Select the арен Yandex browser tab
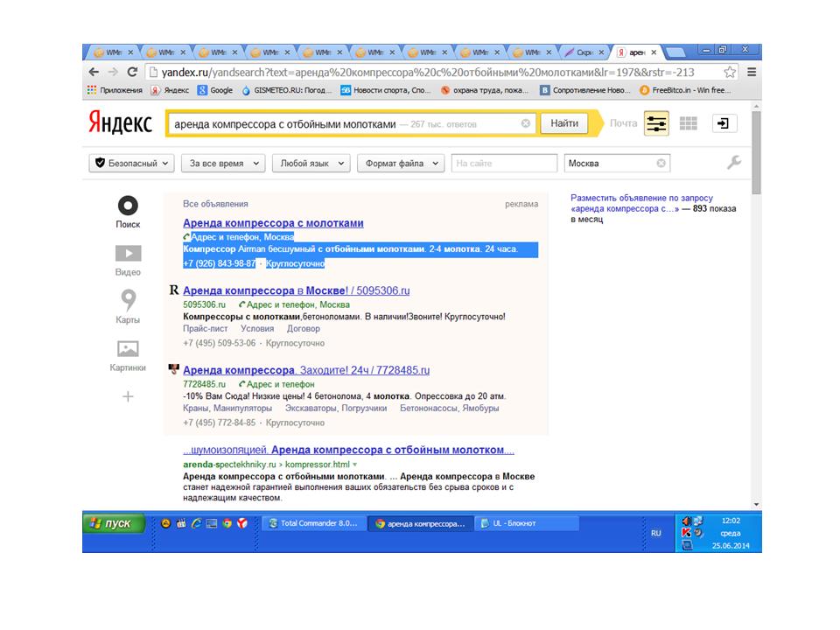The width and height of the screenshot is (840, 630). coord(636,52)
